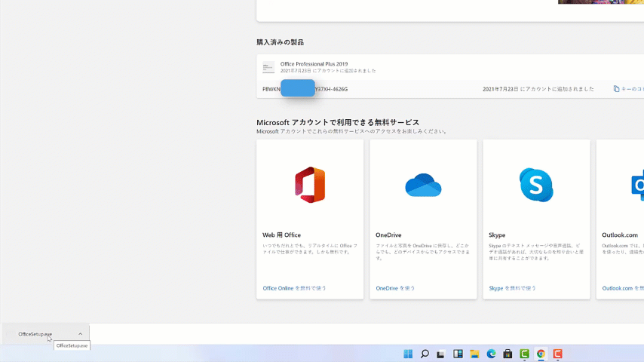Switch to Google Chrome on the taskbar
Screen dimensions: 644x362
click(x=541, y=354)
